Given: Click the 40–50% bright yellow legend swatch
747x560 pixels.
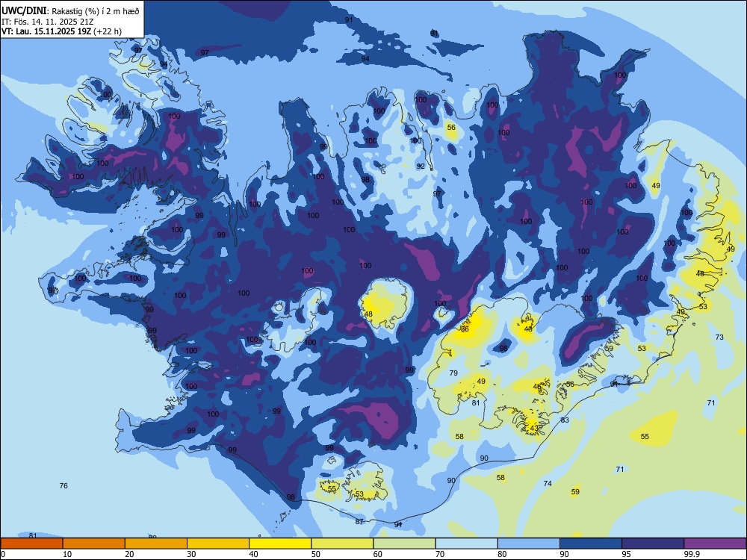Looking at the screenshot, I should tap(280, 544).
